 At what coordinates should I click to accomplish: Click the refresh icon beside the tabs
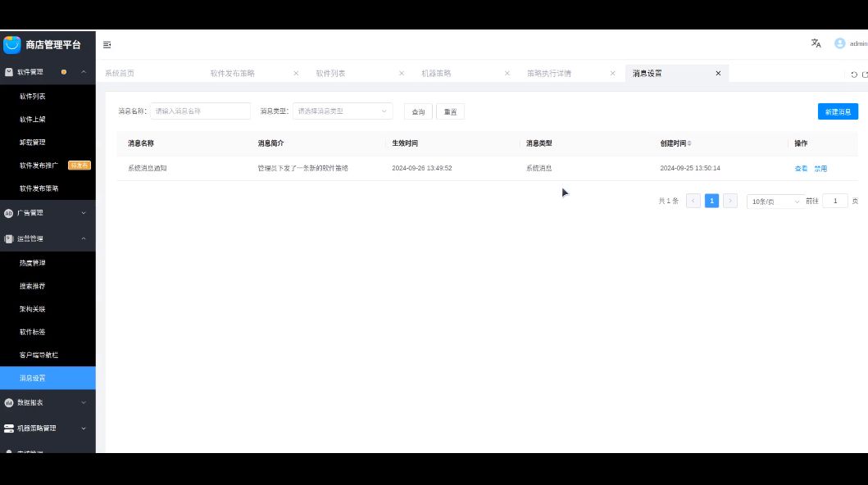point(853,74)
